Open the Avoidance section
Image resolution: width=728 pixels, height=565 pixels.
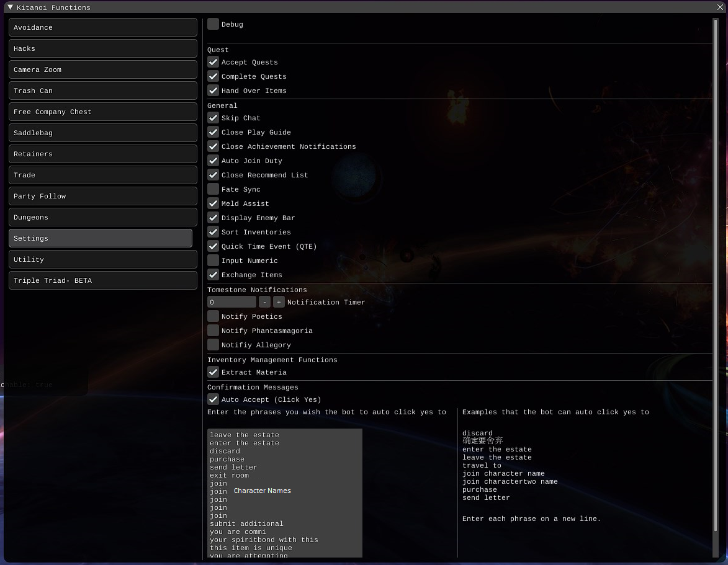coord(102,27)
